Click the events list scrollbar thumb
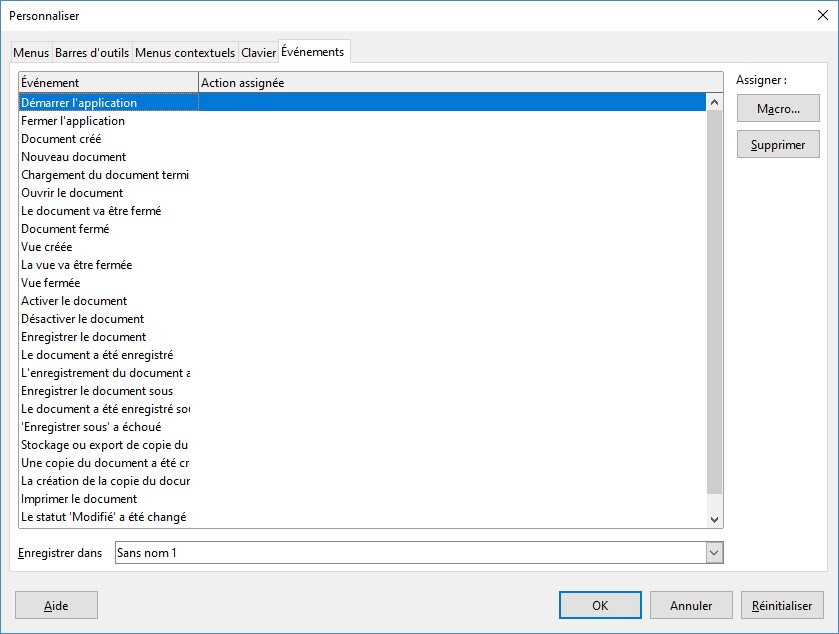The height and width of the screenshot is (634, 839). (x=714, y=302)
